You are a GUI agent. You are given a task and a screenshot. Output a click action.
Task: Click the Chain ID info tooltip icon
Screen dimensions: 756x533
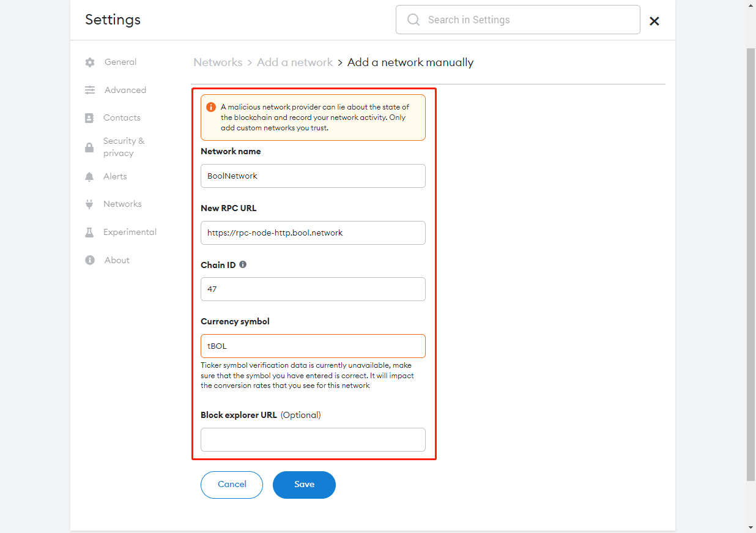tap(243, 264)
